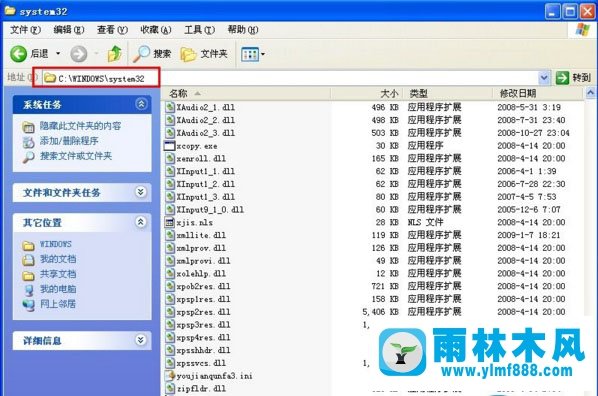598x396 pixels.
Task: Open the Views icon menu
Action: click(250, 54)
